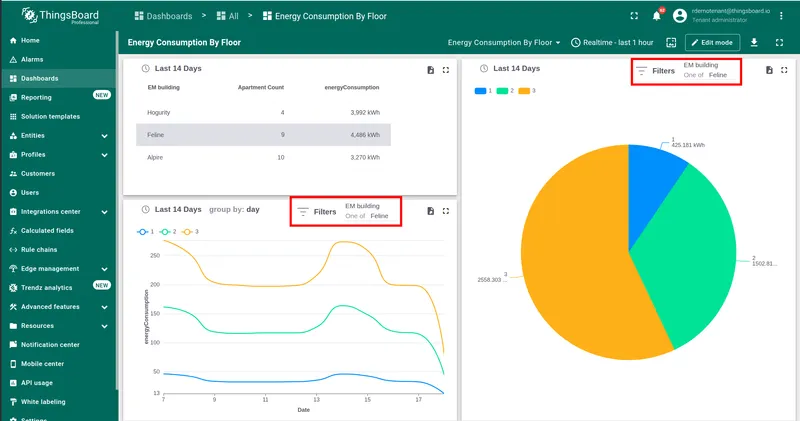Toggle series 1 in line chart legend

(x=145, y=232)
